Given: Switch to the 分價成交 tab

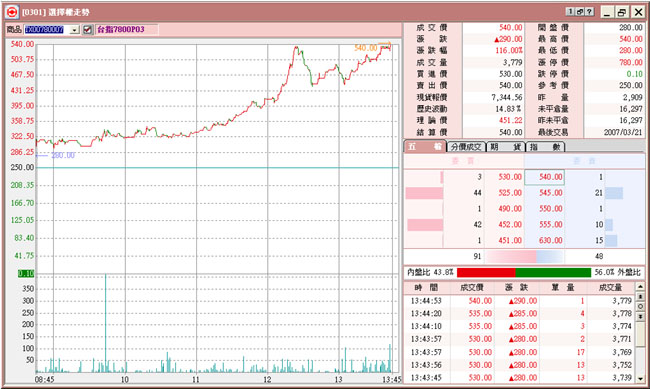Looking at the screenshot, I should coord(466,147).
